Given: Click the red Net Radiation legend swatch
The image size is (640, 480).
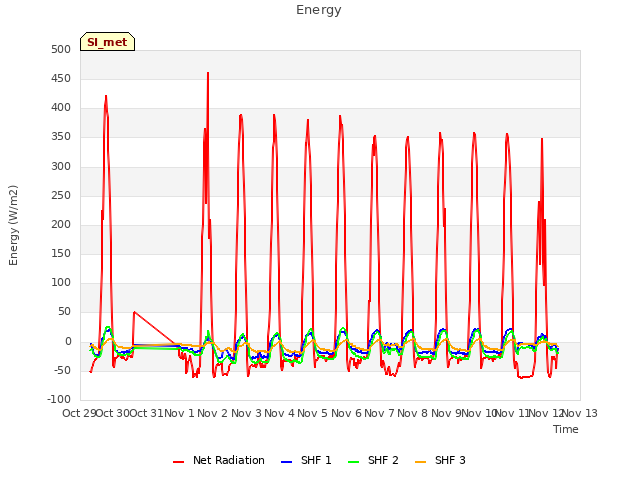Looking at the screenshot, I should 178,462.
